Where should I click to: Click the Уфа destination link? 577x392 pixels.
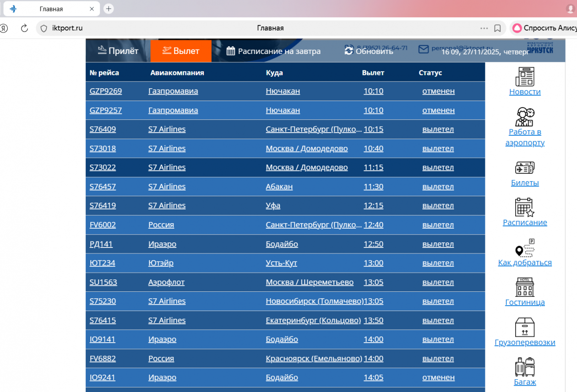[x=273, y=206]
